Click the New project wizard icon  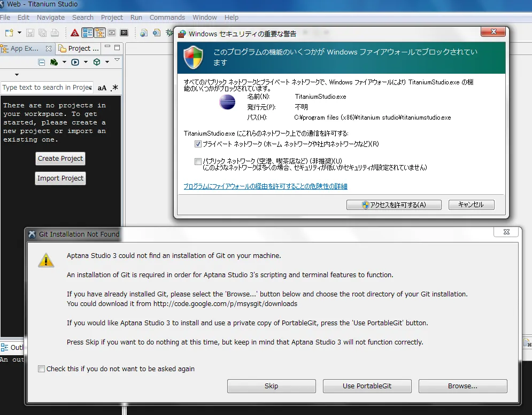click(9, 33)
